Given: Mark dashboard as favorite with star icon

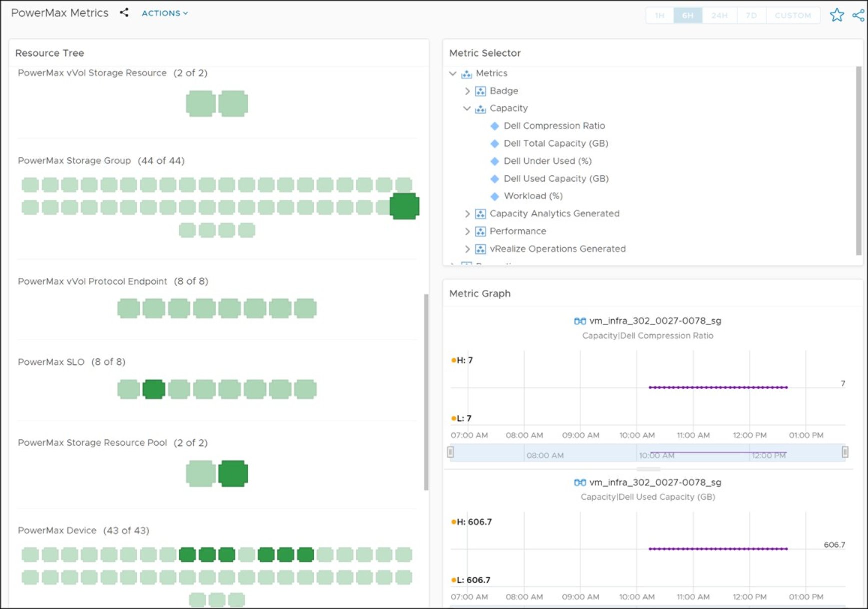Looking at the screenshot, I should [837, 15].
